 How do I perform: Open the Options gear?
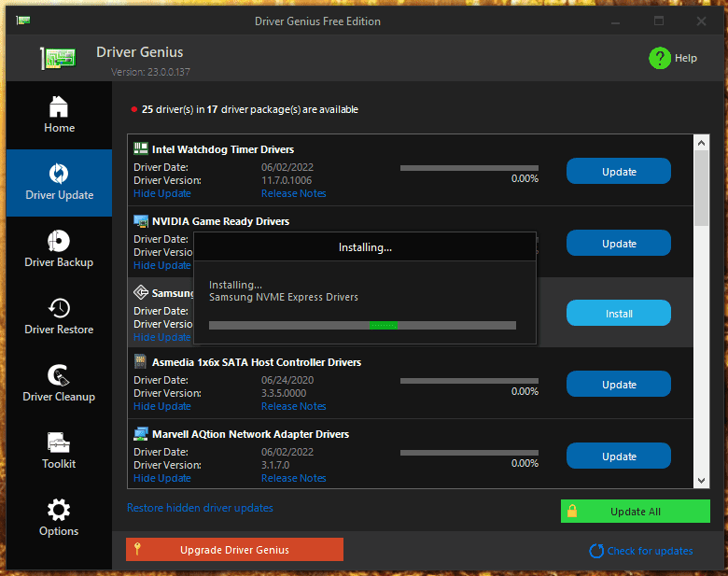[x=59, y=510]
